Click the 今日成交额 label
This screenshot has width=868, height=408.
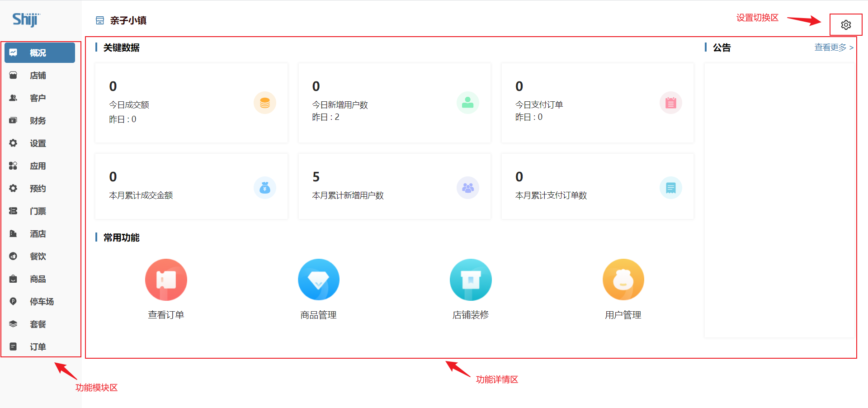point(129,105)
